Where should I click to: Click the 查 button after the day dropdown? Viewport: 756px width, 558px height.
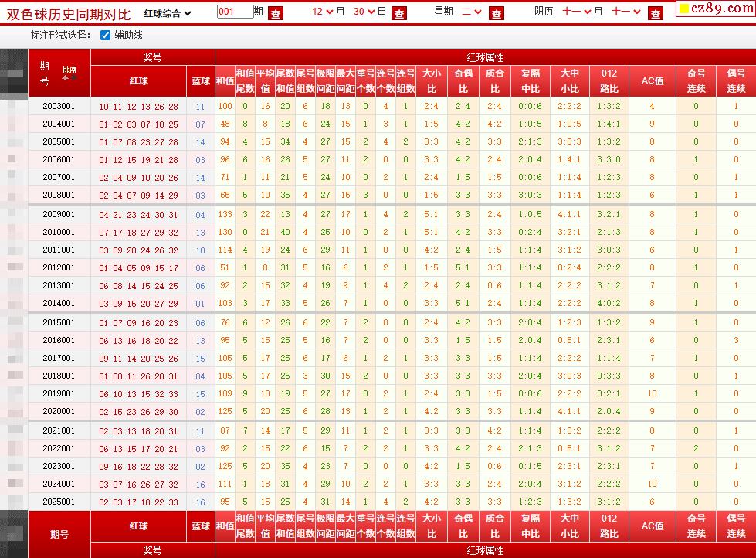pos(398,13)
